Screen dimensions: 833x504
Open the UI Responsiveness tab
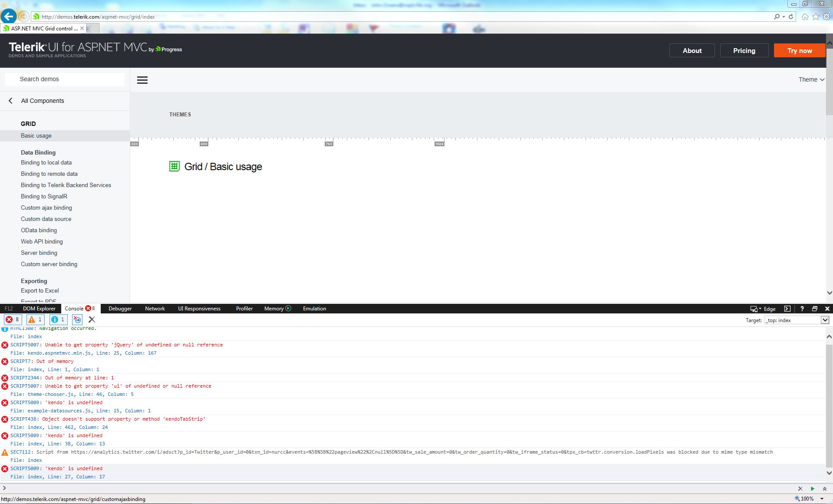[x=199, y=309]
